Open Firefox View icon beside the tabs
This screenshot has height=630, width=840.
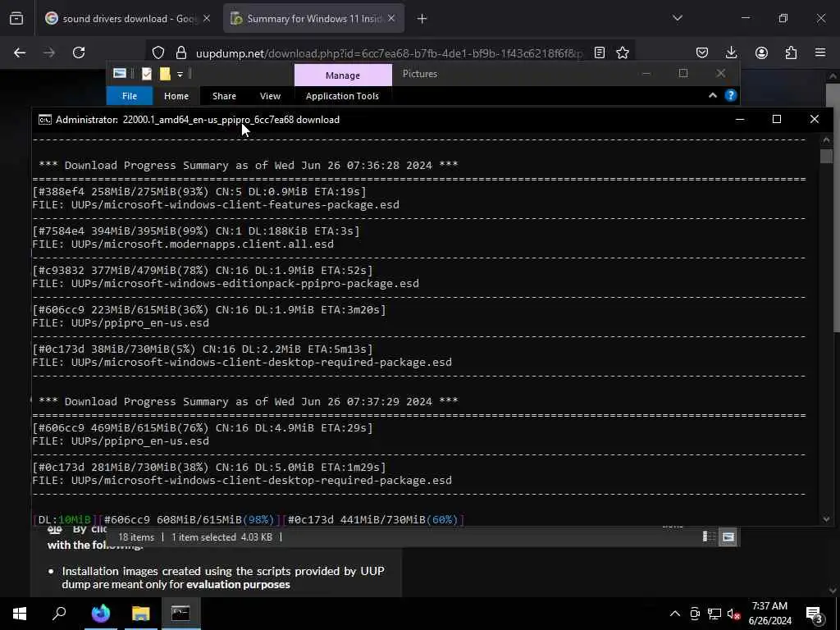pos(16,19)
